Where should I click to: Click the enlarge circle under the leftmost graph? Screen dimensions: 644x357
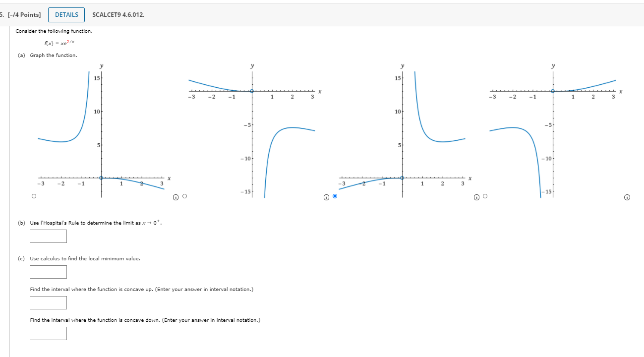(x=34, y=196)
